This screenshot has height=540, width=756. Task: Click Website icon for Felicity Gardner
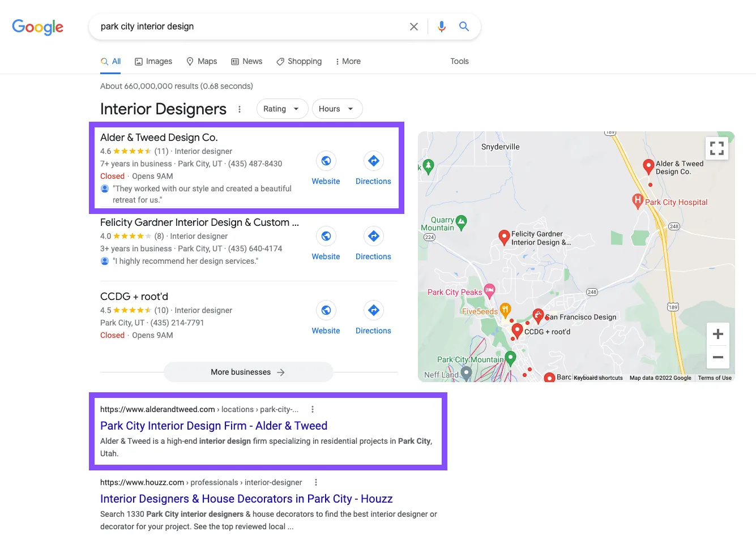click(x=326, y=236)
